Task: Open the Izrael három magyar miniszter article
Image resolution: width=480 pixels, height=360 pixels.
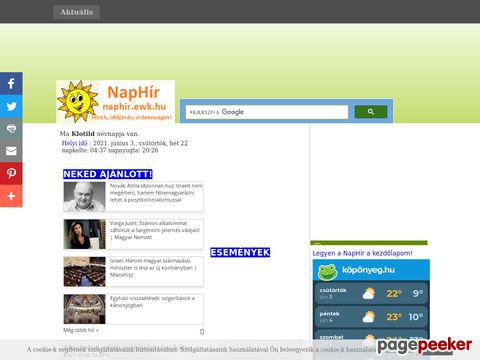Action: point(153,268)
